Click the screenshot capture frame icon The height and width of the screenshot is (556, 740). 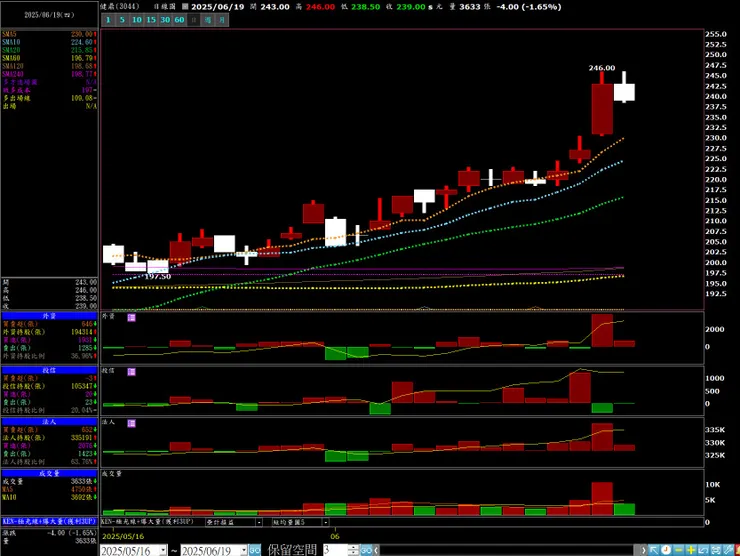pos(715,550)
